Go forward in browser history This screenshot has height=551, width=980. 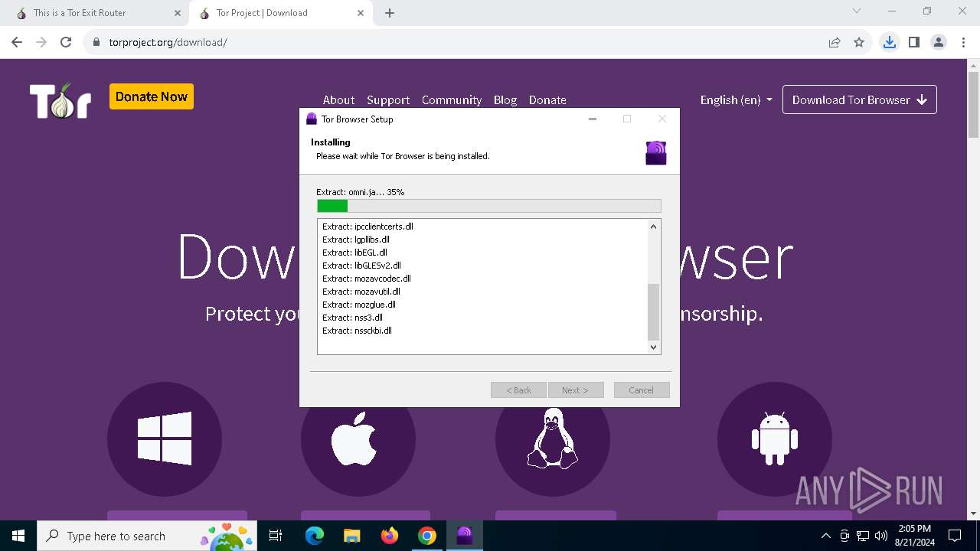pyautogui.click(x=41, y=42)
